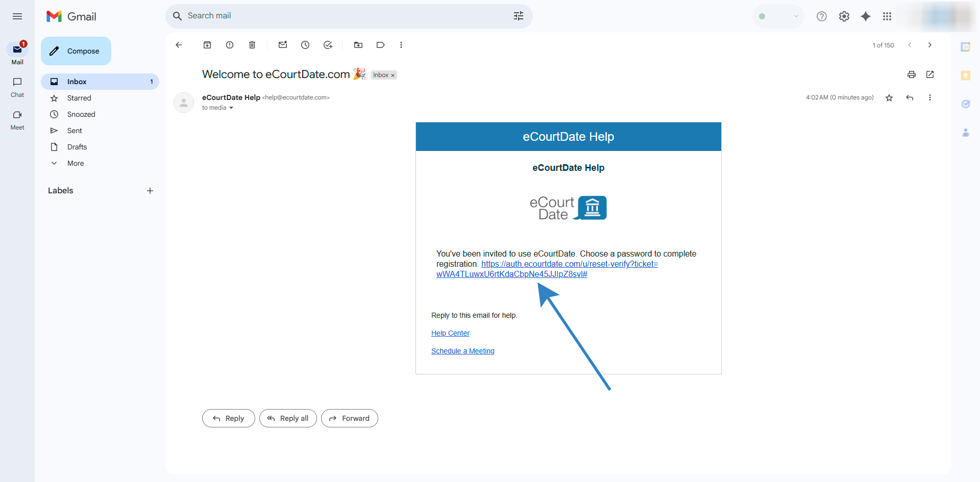This screenshot has width=980, height=482.
Task: Delete this email with trash icon
Action: pos(252,45)
